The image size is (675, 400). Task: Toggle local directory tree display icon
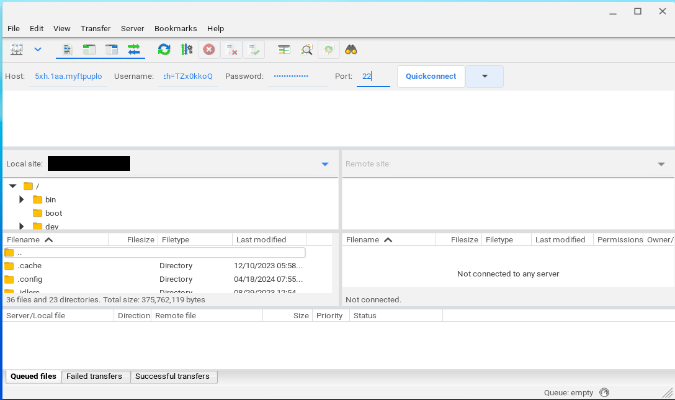click(89, 50)
